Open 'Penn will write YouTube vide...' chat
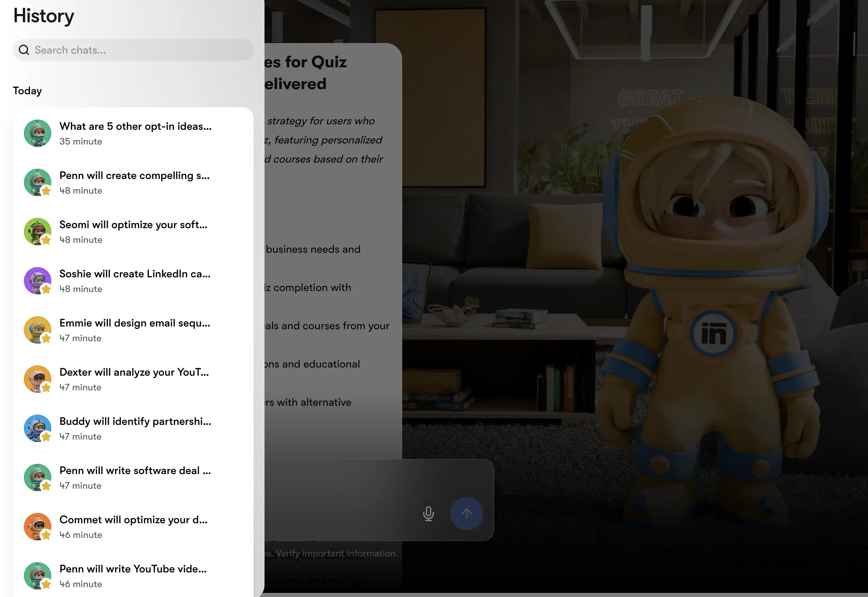 (133, 569)
